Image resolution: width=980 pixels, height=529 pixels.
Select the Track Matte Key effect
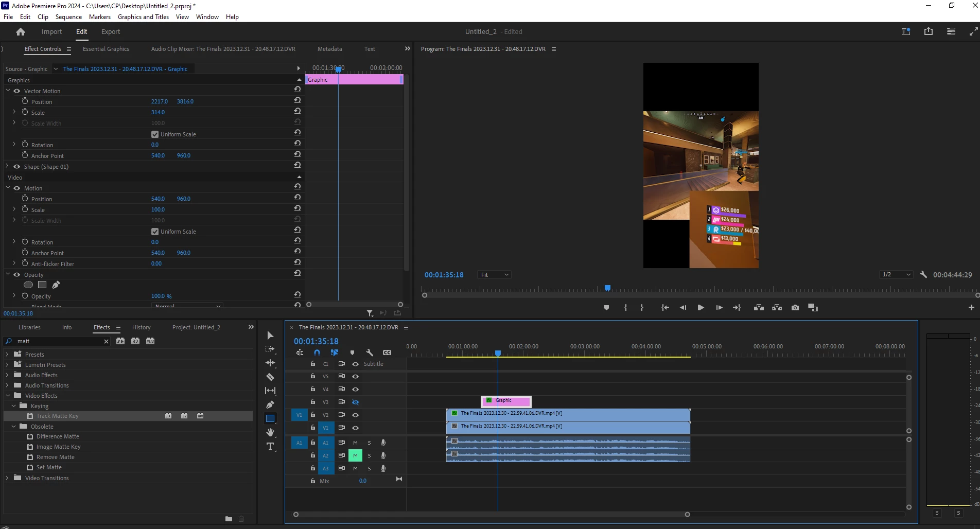pyautogui.click(x=57, y=416)
